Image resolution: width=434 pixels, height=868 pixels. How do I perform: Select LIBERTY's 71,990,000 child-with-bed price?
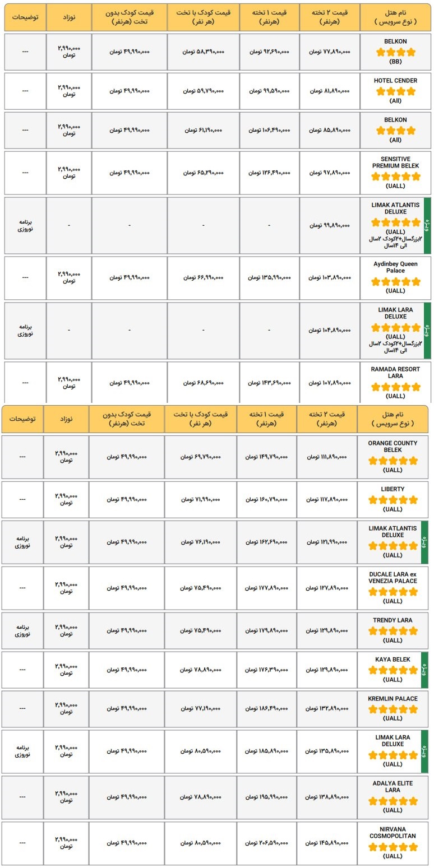(x=200, y=499)
